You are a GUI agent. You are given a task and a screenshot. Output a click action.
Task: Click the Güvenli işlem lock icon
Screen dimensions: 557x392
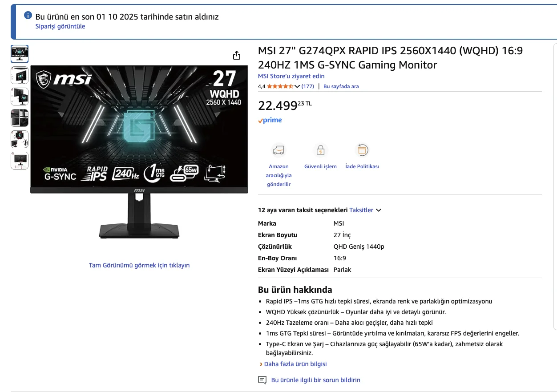click(320, 150)
